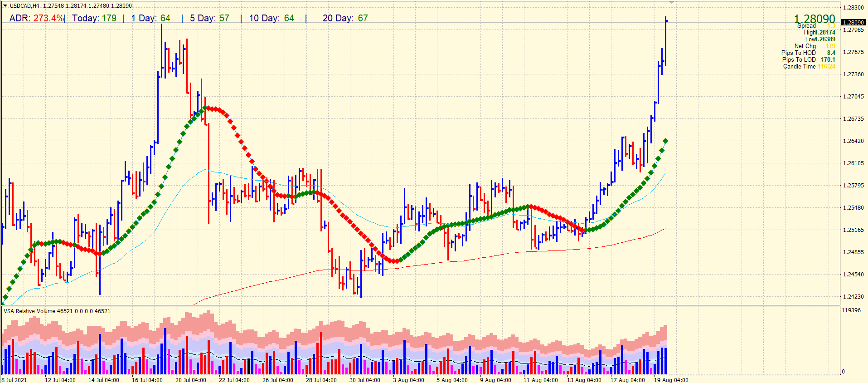Click the 11 Aug 04:00 time label
This screenshot has height=383, width=868.
[541, 380]
